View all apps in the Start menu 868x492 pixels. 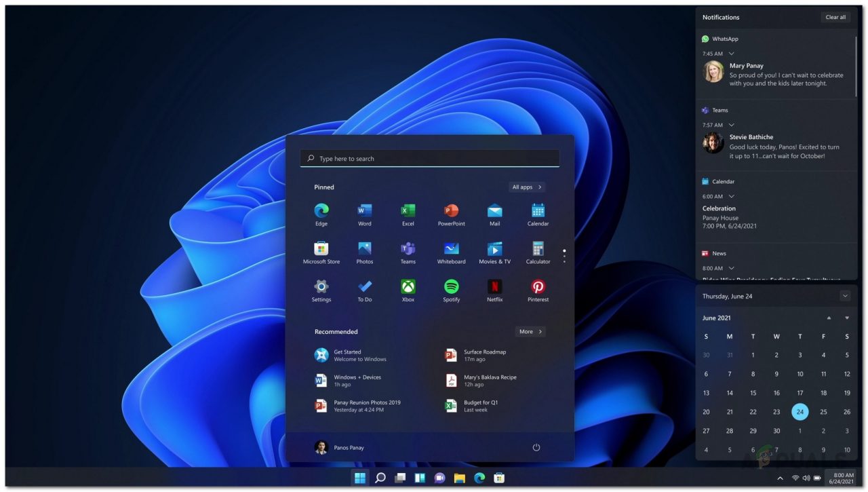click(x=527, y=187)
